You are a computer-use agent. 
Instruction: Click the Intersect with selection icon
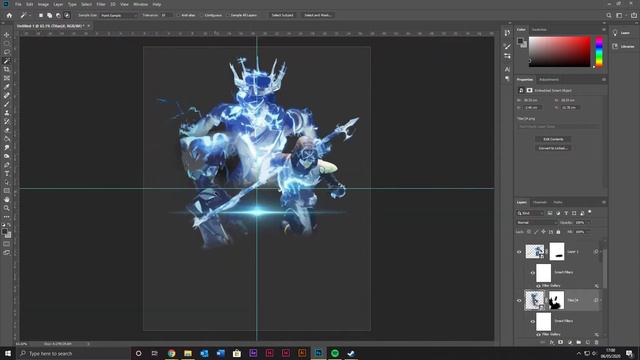click(x=67, y=15)
